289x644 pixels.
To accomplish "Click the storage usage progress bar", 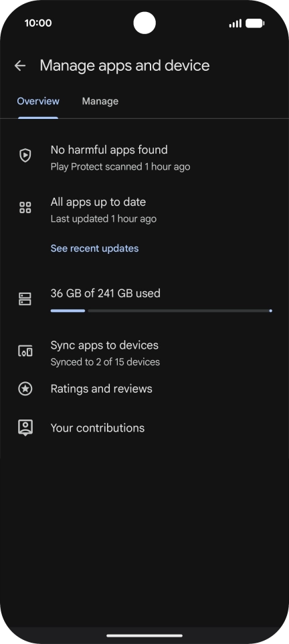I will [161, 311].
